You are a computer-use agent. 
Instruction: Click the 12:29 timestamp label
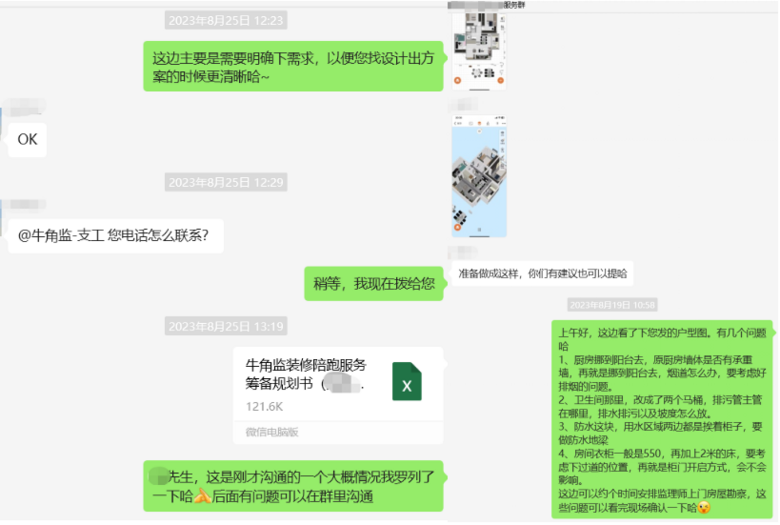click(226, 183)
